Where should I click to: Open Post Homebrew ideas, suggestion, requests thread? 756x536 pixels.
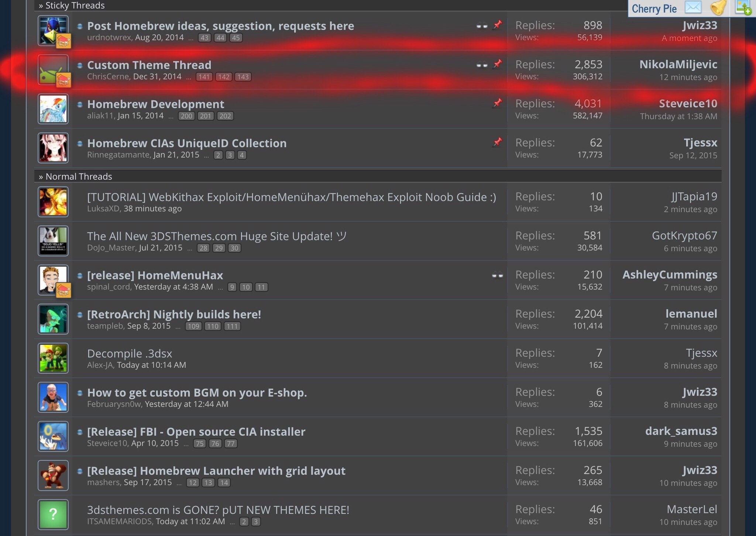[x=220, y=26]
